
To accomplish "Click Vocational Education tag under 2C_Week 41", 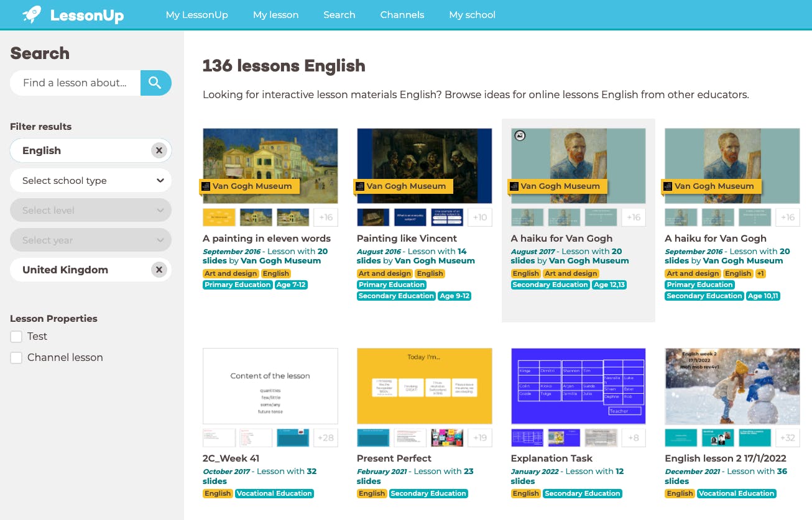I will coord(274,494).
